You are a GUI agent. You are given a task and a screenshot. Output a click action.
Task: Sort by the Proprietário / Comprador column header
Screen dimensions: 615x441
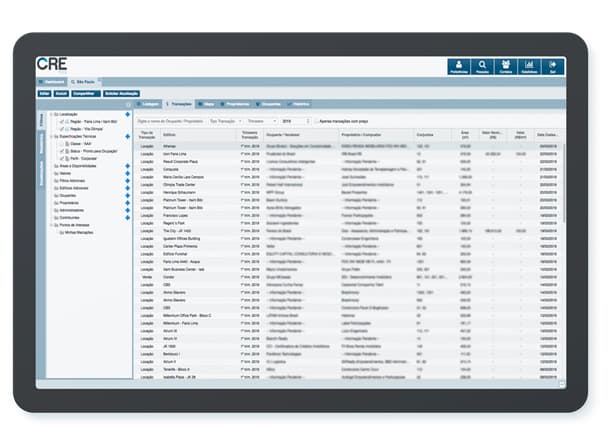coord(376,135)
